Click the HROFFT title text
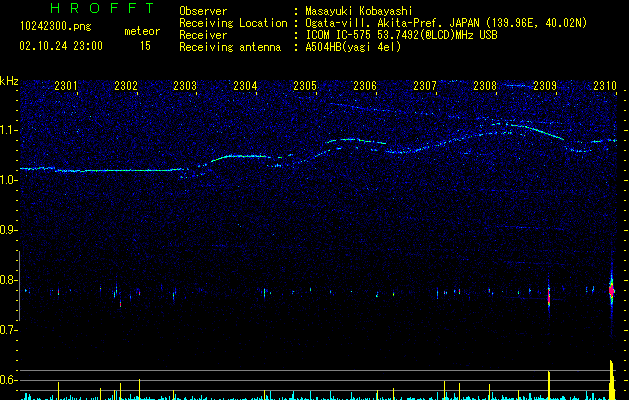Viewport: 629px width, 400px height. point(102,8)
